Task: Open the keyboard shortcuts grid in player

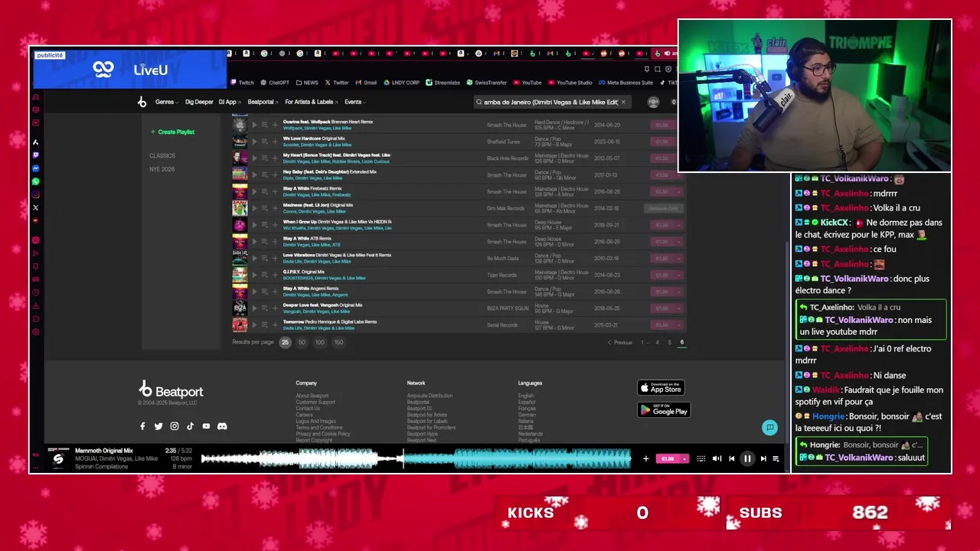Action: [x=701, y=459]
